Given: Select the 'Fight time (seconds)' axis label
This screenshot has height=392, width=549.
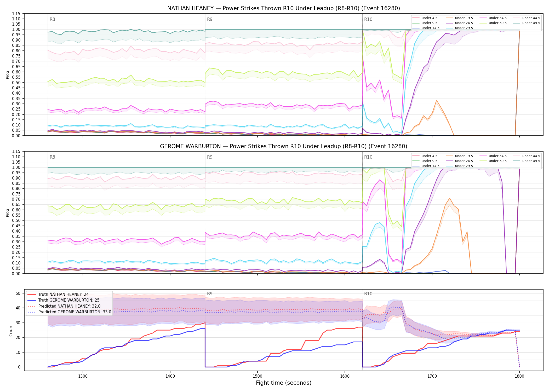Looking at the screenshot, I should [284, 383].
